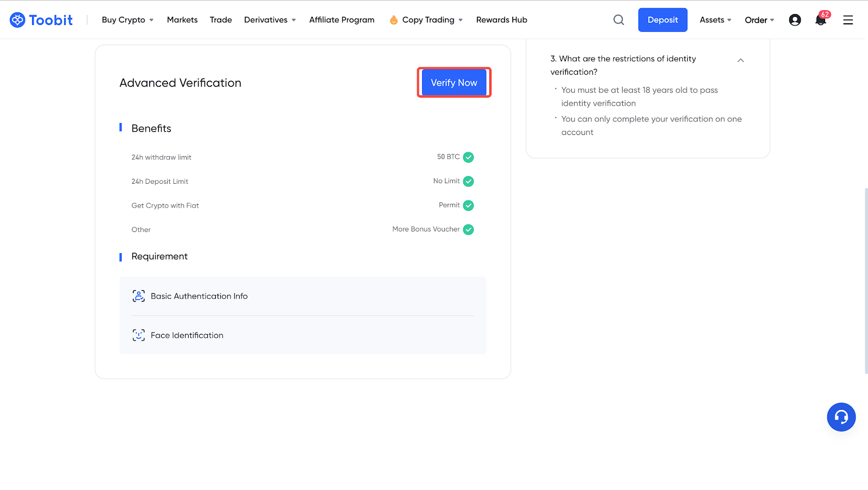Screen dimensions: 868x490
Task: Click the 50 BTC withdraw limit checkmark
Action: 469,157
